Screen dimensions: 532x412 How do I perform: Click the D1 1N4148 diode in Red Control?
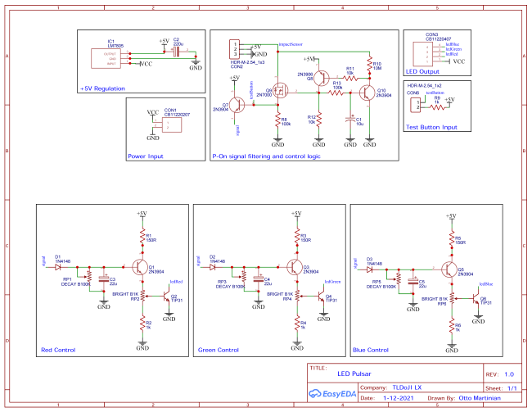pos(58,266)
